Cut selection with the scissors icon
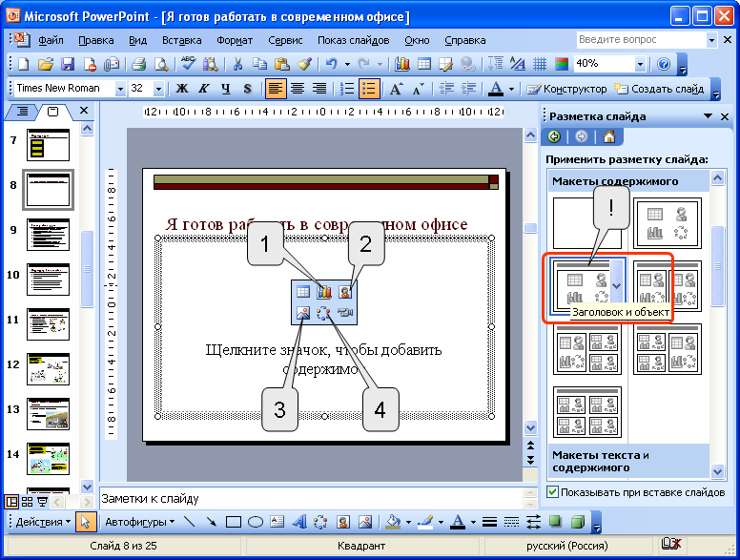 (x=237, y=64)
